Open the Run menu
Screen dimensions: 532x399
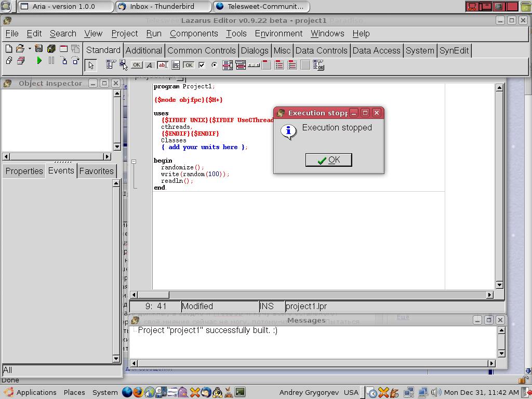pos(154,33)
